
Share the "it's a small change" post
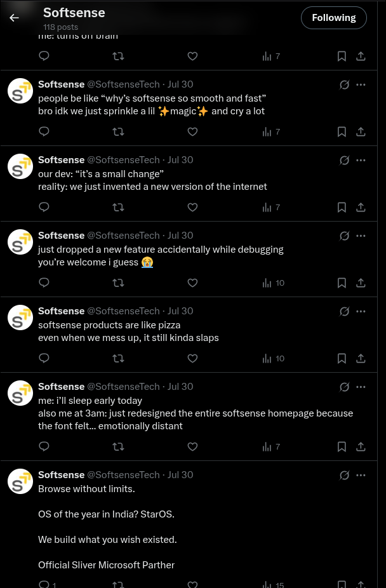click(361, 207)
